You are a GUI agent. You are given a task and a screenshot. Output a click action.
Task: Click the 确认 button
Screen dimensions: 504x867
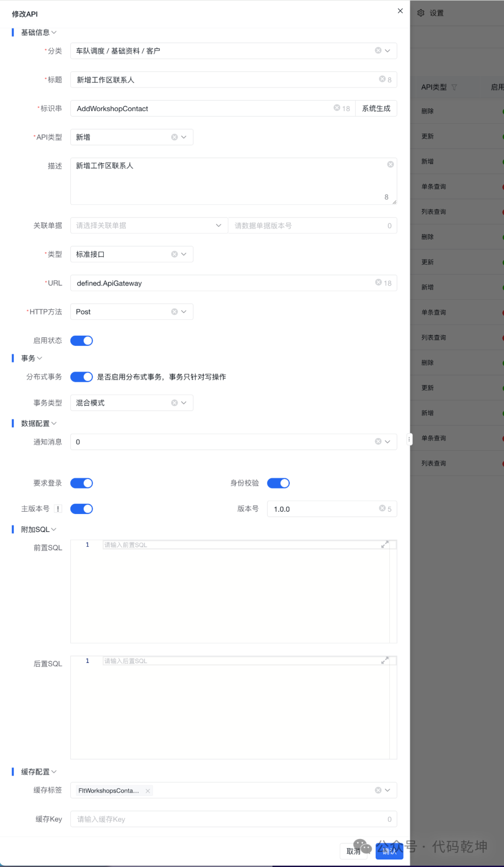[x=389, y=851]
